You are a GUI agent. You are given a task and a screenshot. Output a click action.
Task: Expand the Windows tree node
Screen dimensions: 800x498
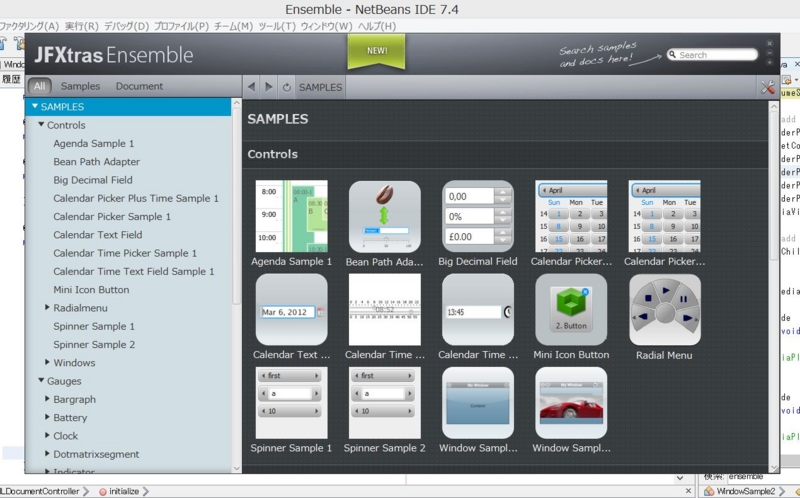47,362
